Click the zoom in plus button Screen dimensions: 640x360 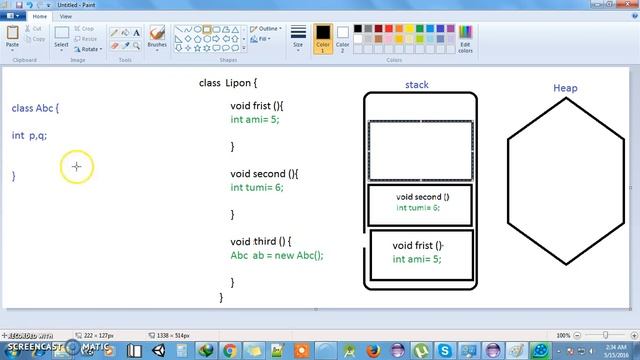coord(634,335)
